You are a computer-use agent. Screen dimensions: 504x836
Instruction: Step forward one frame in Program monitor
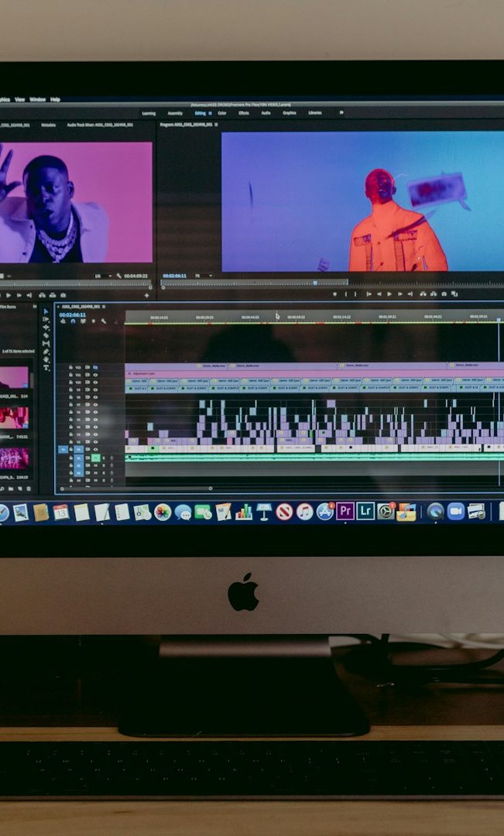point(399,294)
